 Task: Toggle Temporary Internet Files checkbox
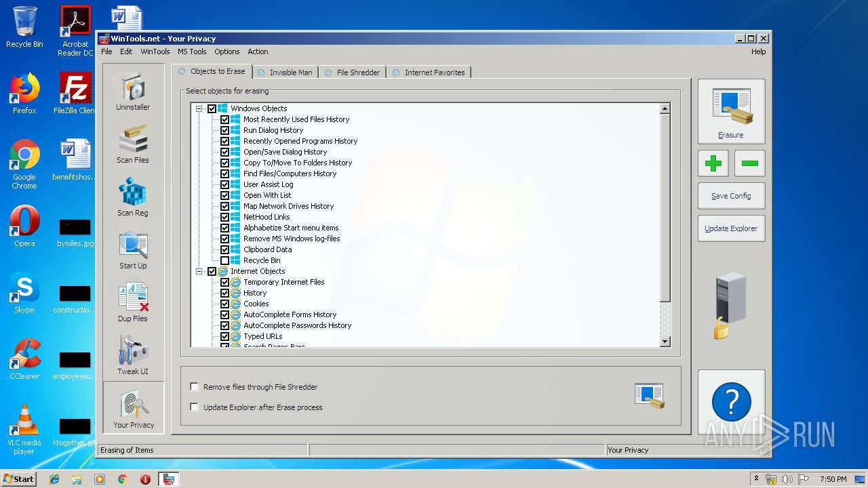pyautogui.click(x=224, y=282)
